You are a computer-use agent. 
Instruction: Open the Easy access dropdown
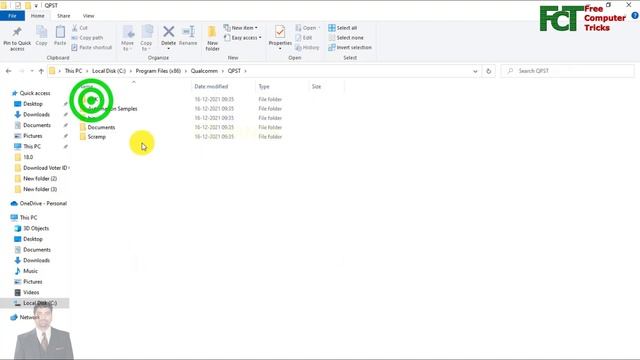click(242, 38)
